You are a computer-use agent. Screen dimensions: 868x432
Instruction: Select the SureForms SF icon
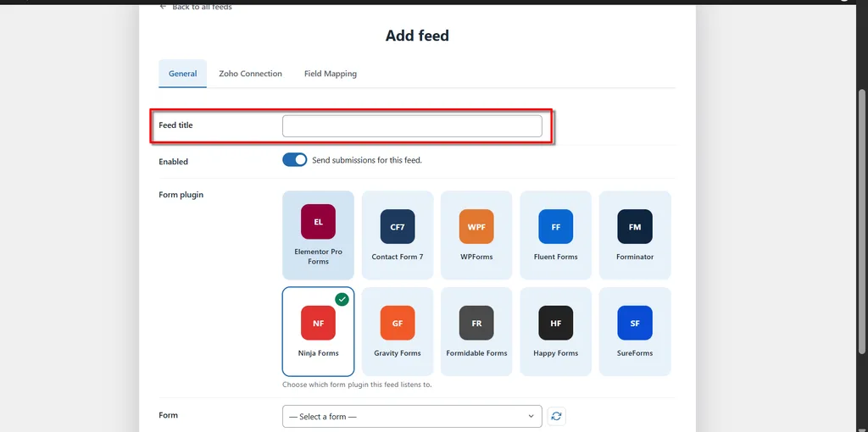[x=635, y=323]
